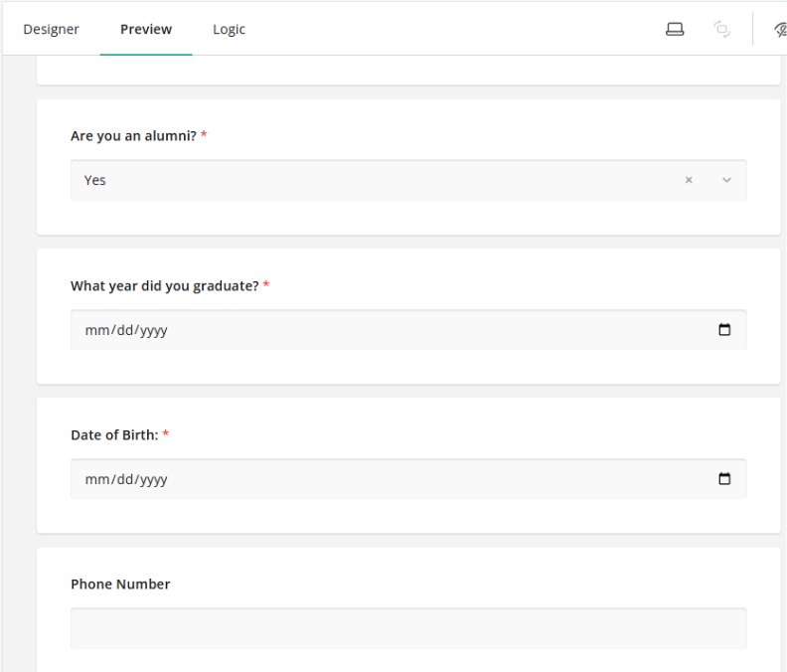Screen dimensions: 787x672
Task: Open the 'Are you an alumni?' dropdown field
Action: (x=408, y=180)
